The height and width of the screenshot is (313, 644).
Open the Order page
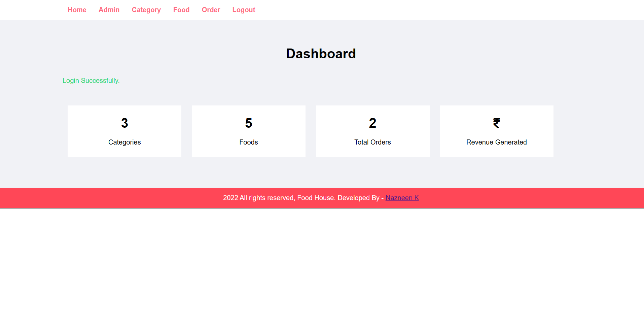coord(211,10)
